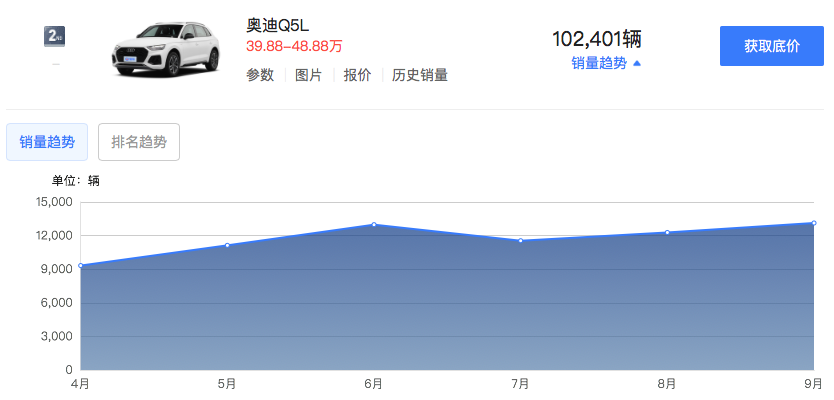Collapse the blue 销量趋势 expander with arrow
The height and width of the screenshot is (400, 834).
pyautogui.click(x=606, y=63)
